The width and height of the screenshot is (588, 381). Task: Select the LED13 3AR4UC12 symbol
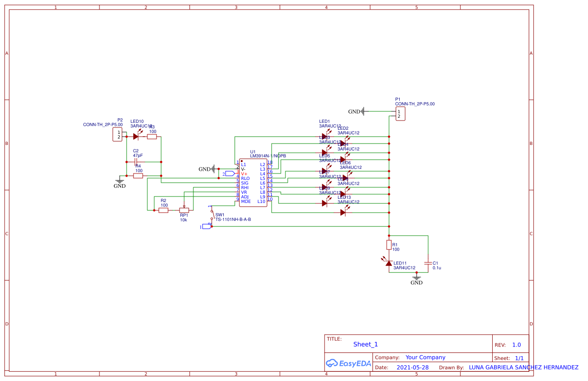pos(343,213)
